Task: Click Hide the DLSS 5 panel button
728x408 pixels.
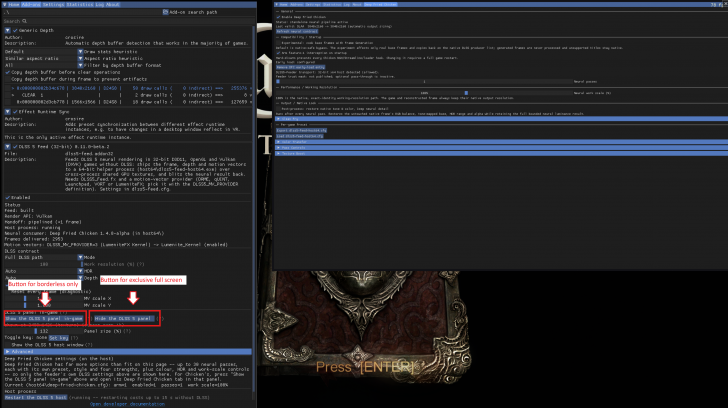Action: click(x=124, y=318)
